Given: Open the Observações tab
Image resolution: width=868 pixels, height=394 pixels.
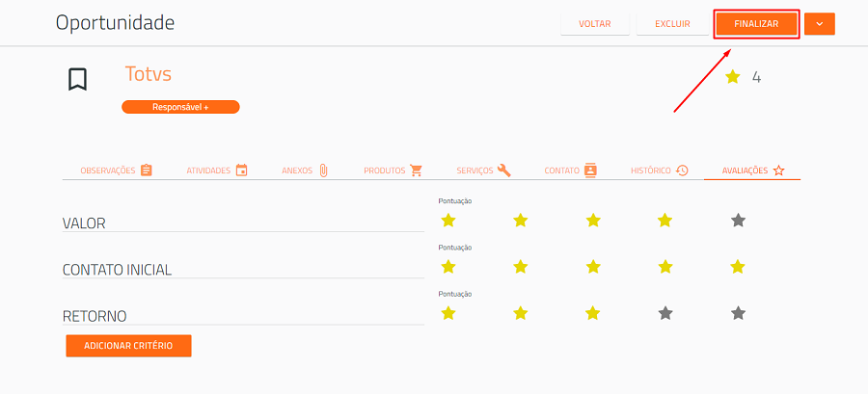Looking at the screenshot, I should click(x=117, y=171).
